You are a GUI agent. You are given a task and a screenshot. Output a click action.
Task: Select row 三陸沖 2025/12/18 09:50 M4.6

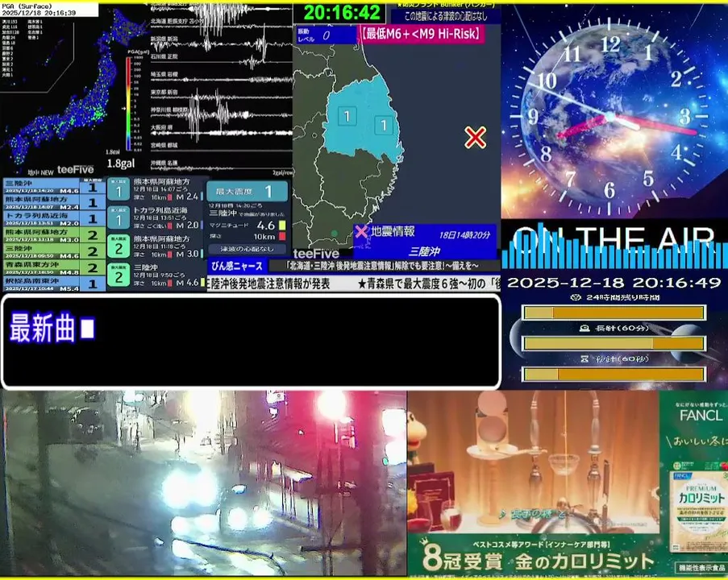54,251
